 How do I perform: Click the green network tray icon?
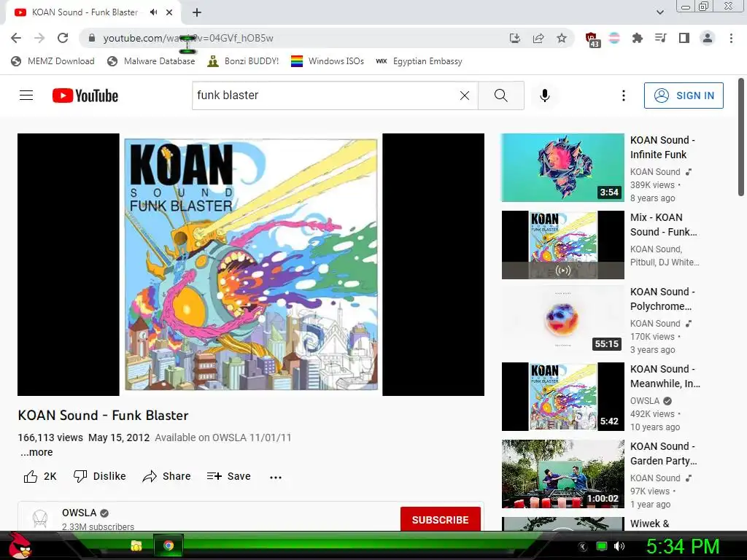[602, 546]
